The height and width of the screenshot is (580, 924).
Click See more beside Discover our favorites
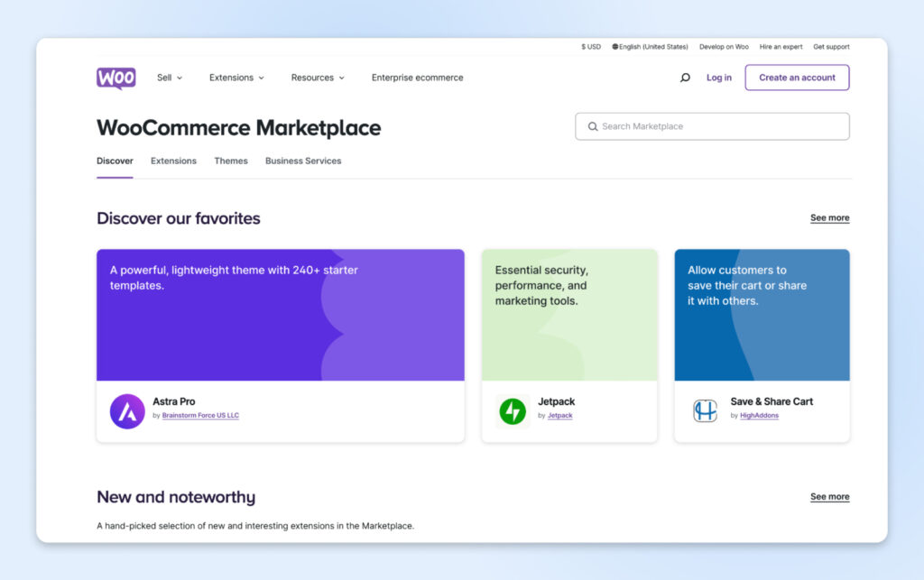(x=829, y=218)
